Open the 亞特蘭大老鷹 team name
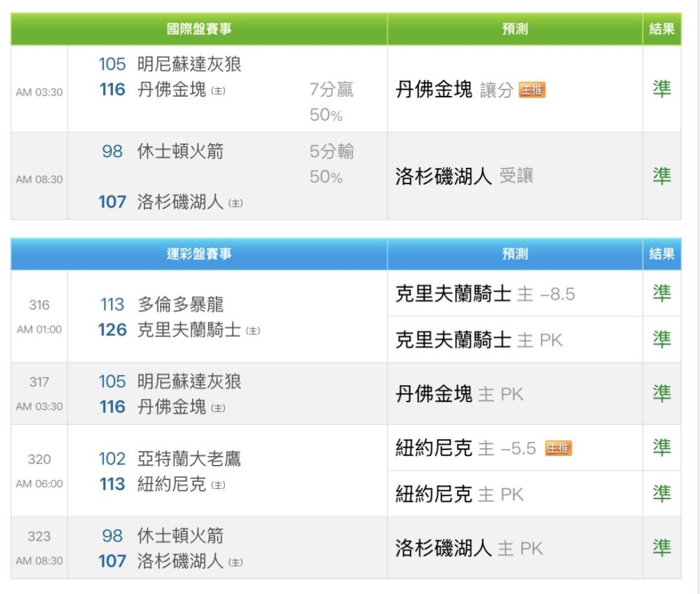 [x=189, y=459]
